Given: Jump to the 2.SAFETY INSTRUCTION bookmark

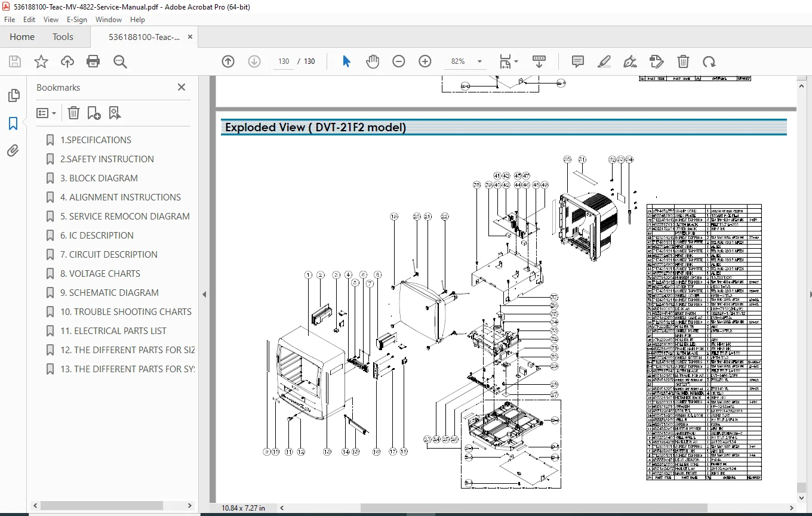Looking at the screenshot, I should click(107, 159).
